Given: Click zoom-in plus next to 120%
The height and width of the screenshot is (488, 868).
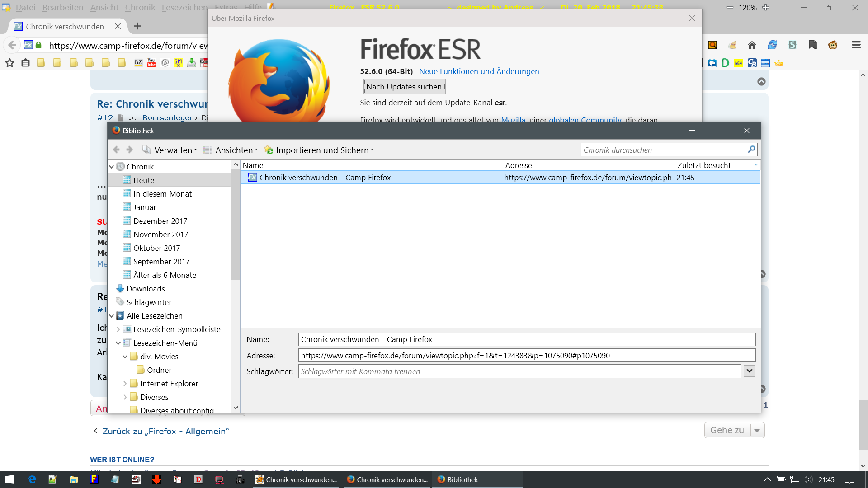Looking at the screenshot, I should (x=765, y=8).
